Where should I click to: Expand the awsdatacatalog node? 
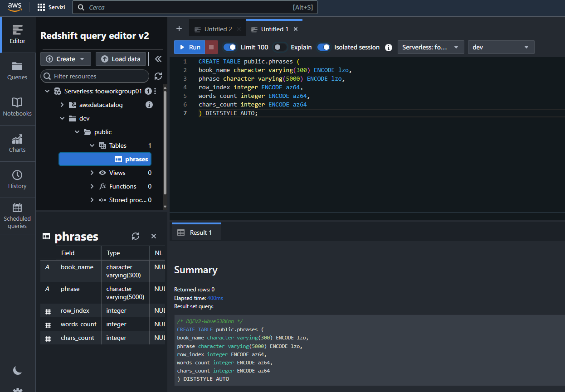click(x=62, y=105)
